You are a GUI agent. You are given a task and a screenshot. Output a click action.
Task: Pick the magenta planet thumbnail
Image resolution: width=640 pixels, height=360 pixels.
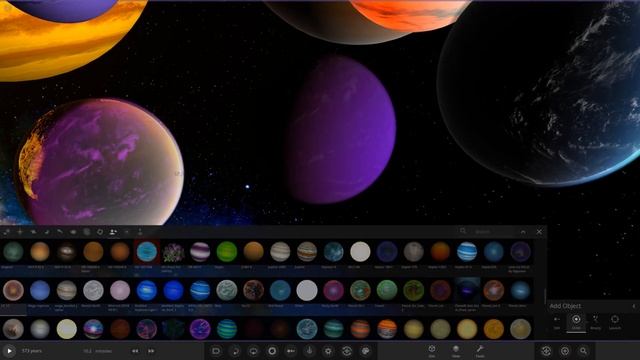coord(333,290)
